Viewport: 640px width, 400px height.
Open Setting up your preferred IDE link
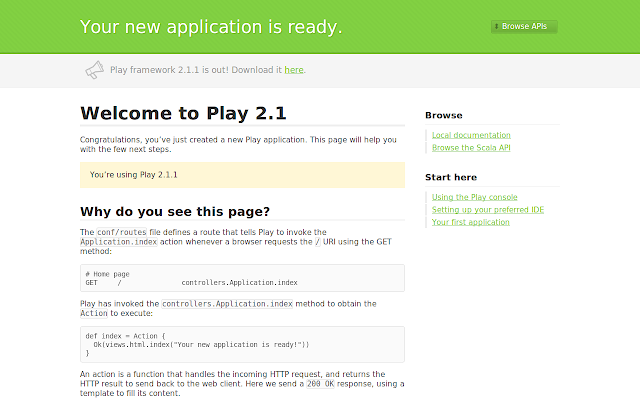(x=488, y=210)
